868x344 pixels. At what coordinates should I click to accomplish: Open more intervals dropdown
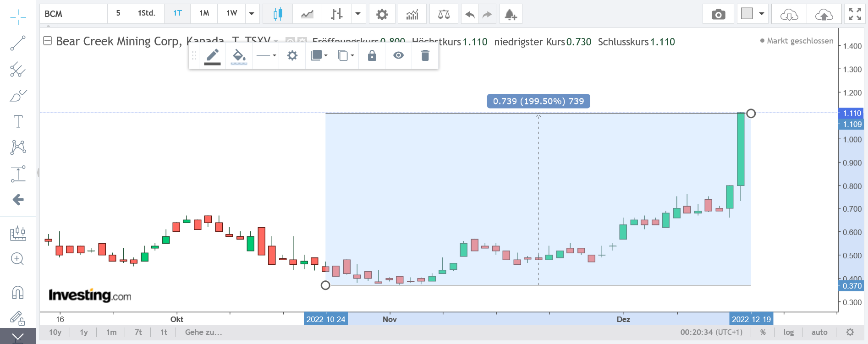click(x=252, y=14)
